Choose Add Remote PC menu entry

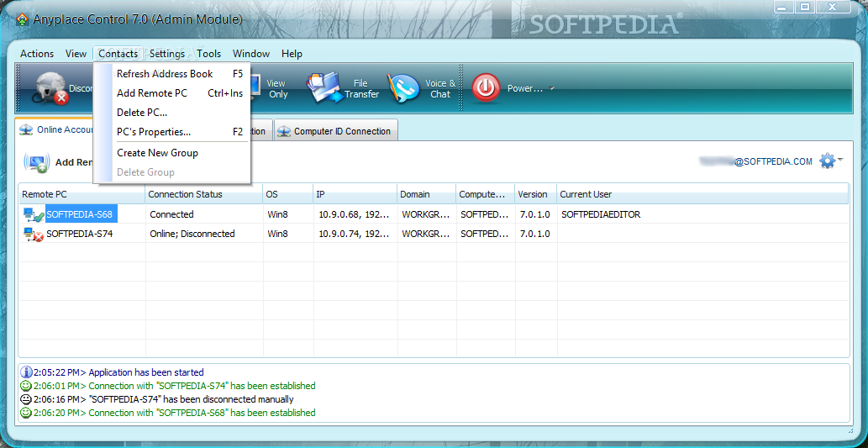(x=172, y=93)
